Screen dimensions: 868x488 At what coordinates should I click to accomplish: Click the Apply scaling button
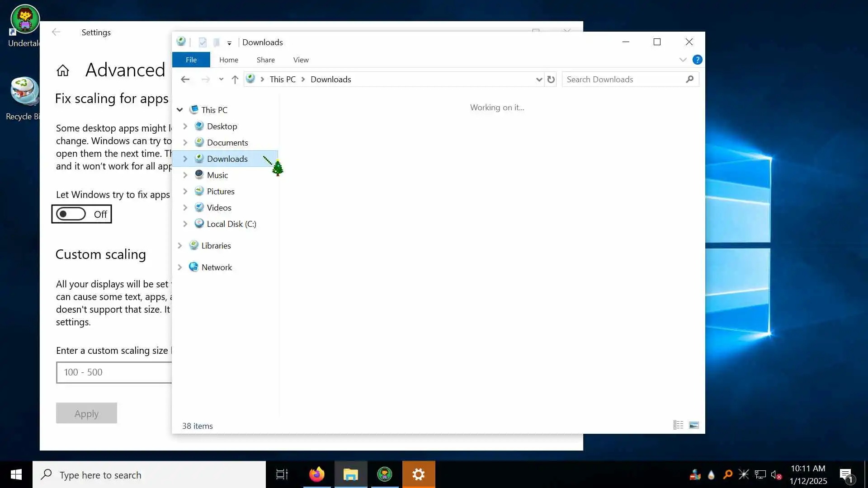click(x=86, y=413)
